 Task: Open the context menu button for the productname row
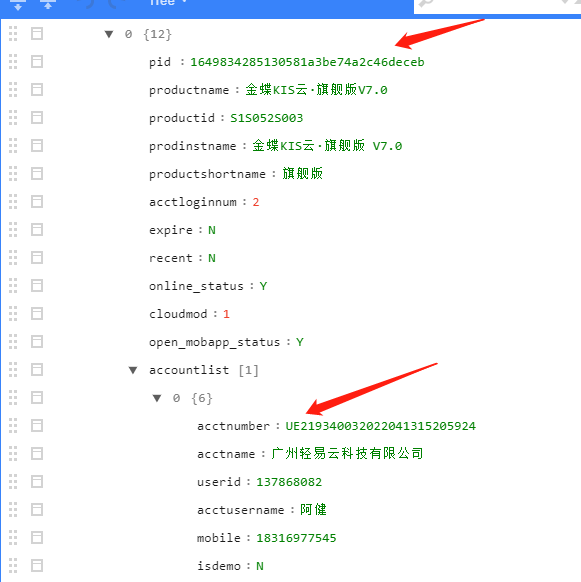point(37,89)
